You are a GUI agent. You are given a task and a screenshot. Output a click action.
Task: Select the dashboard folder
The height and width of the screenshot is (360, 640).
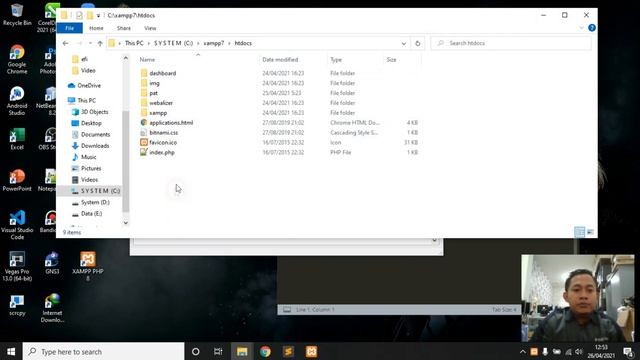(162, 73)
